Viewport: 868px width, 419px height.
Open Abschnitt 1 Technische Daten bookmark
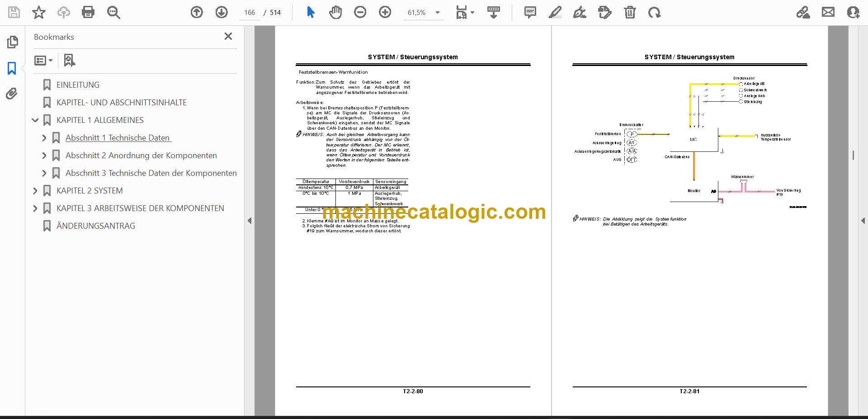(118, 138)
